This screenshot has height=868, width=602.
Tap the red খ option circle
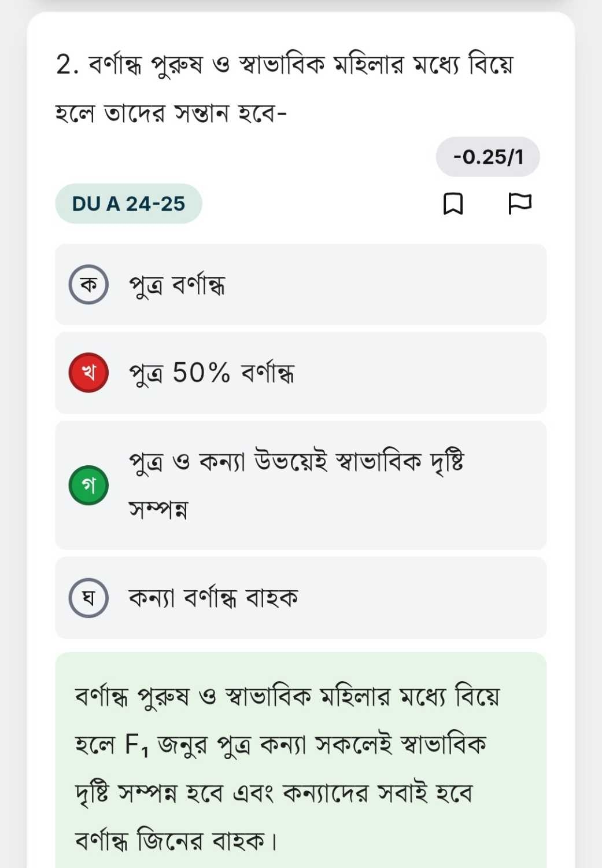point(88,373)
